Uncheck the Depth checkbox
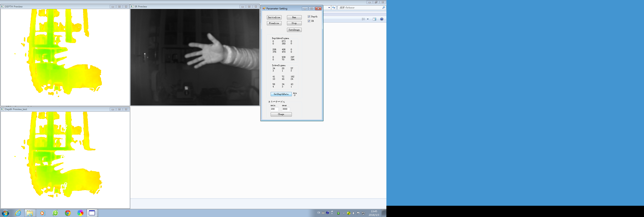Viewport: 644px width, 217px height. (x=309, y=17)
